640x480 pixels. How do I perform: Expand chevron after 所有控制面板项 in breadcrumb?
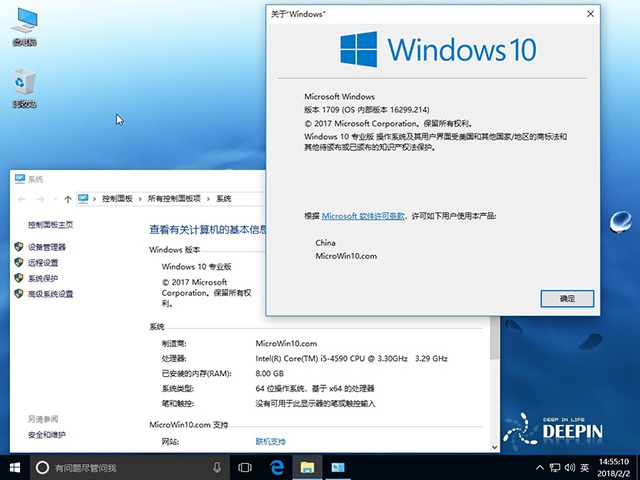coord(208,199)
